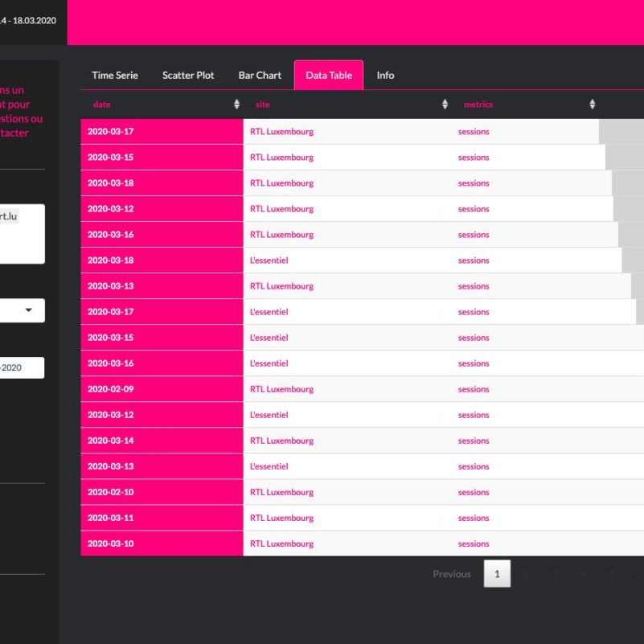Click the sessions bar in the 2020-03-17 RTL row
The width and height of the screenshot is (644, 644).
pyautogui.click(x=621, y=132)
